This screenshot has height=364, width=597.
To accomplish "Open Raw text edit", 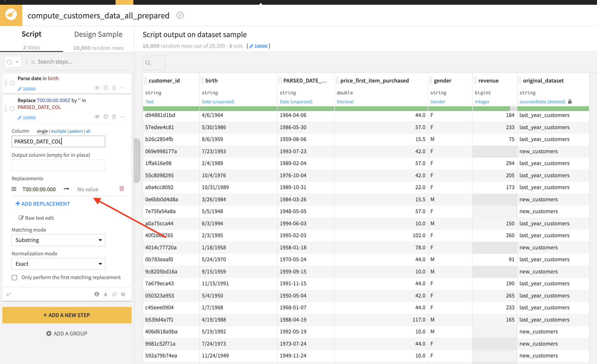I will [x=36, y=218].
